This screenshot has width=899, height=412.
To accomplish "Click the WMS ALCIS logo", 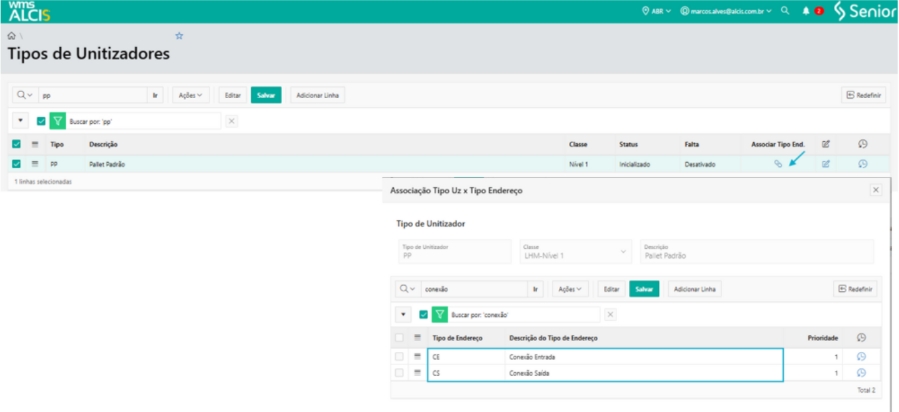I will click(29, 11).
